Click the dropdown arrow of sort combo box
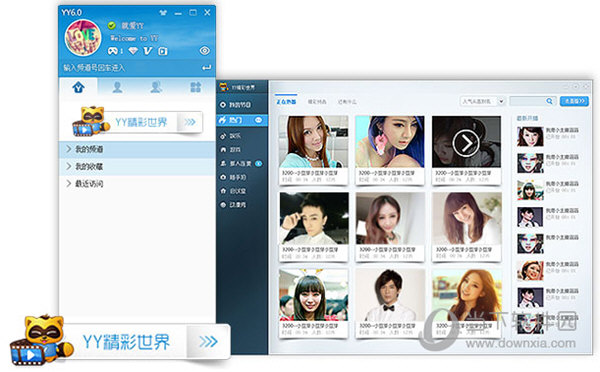The height and width of the screenshot is (372, 600). 501,101
